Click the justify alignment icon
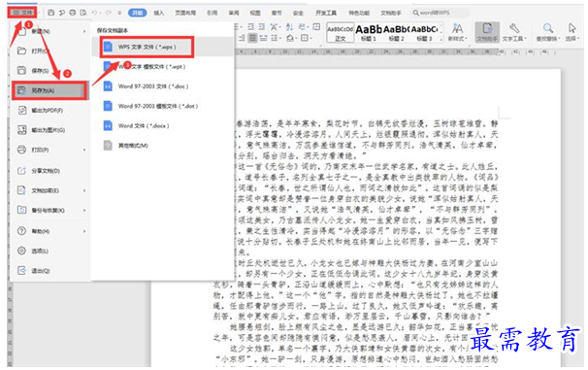 [253, 38]
